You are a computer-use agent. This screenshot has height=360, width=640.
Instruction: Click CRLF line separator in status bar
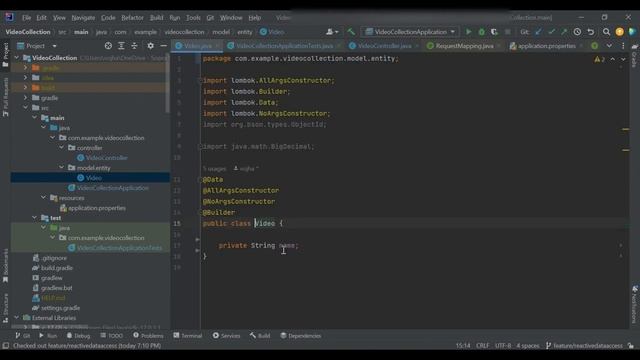(482, 346)
